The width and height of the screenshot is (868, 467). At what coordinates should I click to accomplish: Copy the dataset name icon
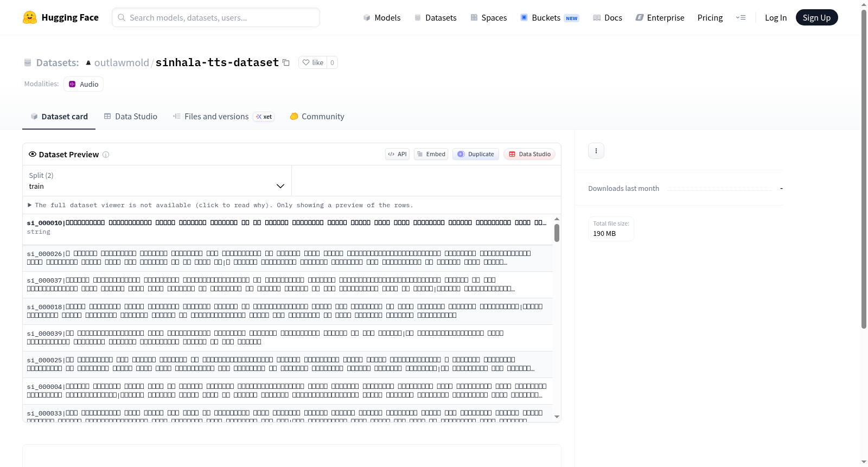point(286,62)
